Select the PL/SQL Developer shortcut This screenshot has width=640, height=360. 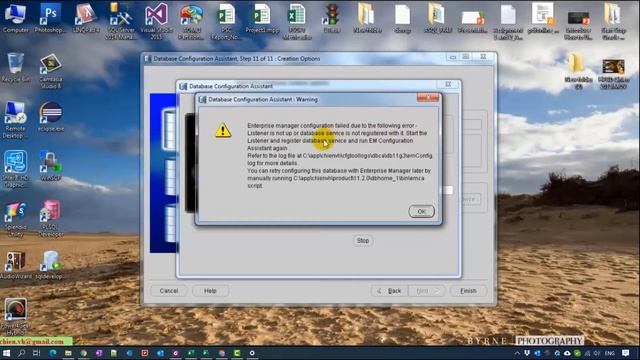pyautogui.click(x=51, y=219)
